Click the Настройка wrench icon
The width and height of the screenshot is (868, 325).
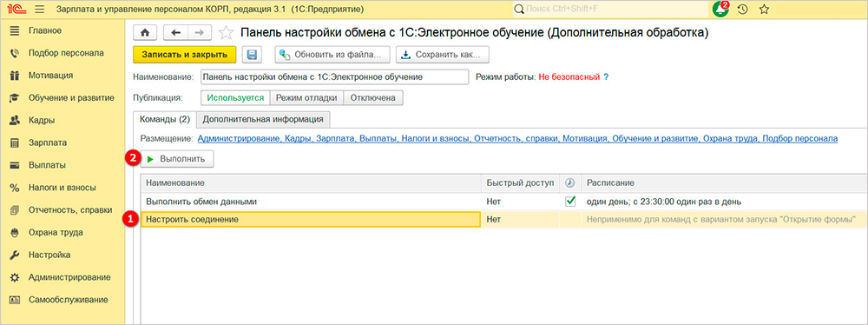15,255
